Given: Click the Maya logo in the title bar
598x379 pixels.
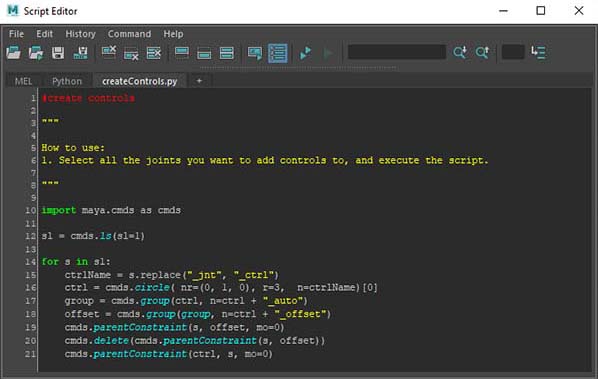Looking at the screenshot, I should pos(13,11).
